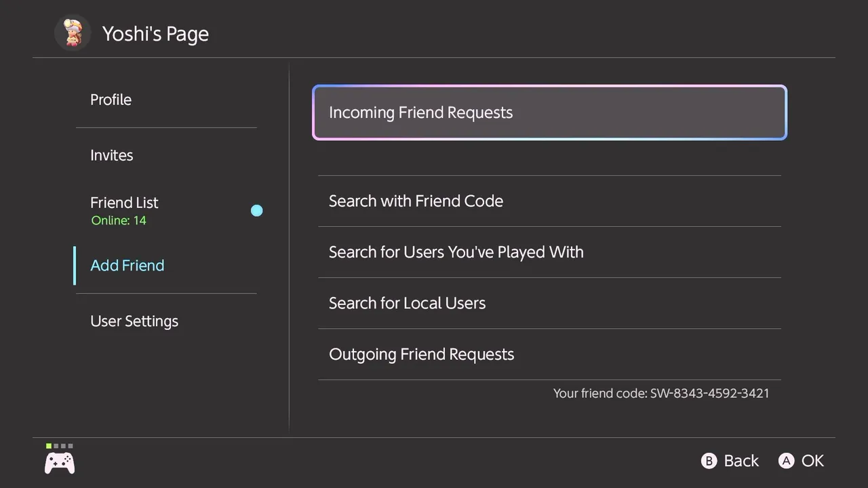Open Incoming Friend Requests
Viewport: 868px width, 488px height.
click(549, 113)
